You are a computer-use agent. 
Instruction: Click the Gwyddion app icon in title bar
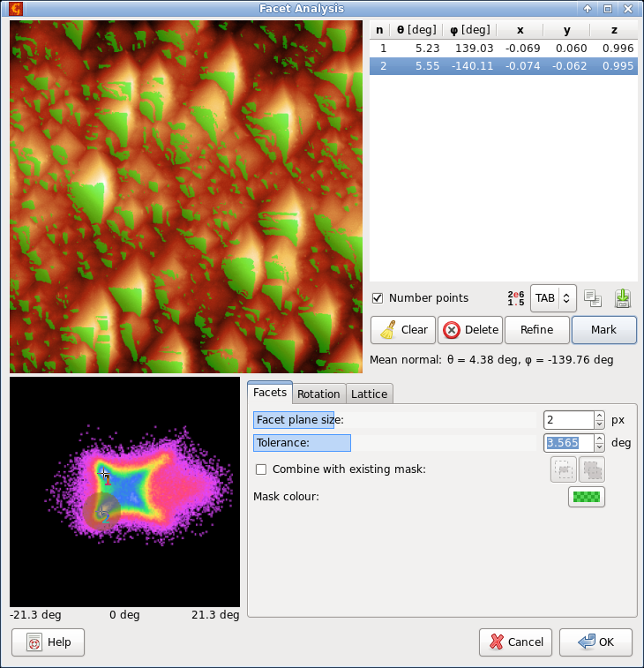coord(16,8)
